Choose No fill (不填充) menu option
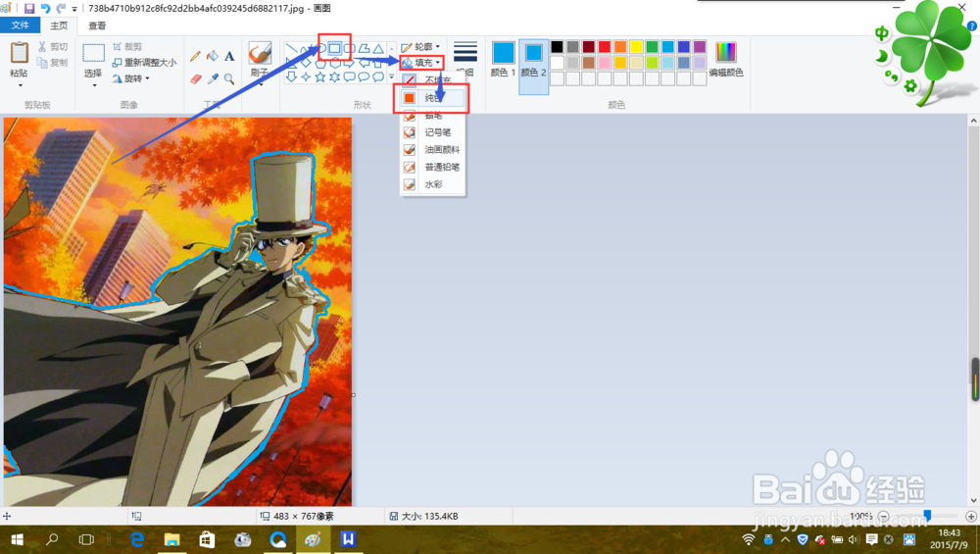 [432, 80]
